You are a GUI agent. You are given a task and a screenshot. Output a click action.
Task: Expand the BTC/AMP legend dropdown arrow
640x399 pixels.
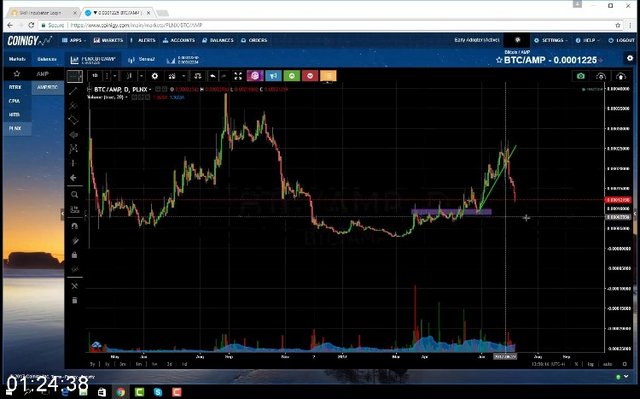tap(151, 89)
